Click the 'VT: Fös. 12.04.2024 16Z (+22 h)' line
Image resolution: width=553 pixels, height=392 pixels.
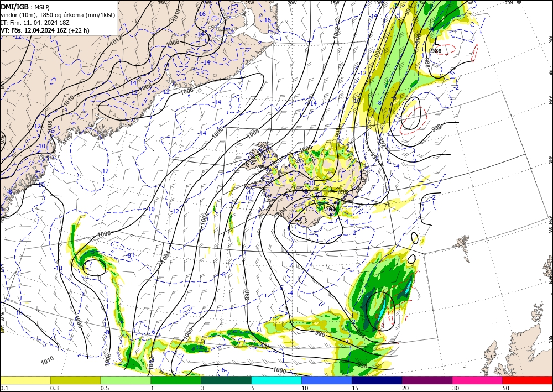[x=45, y=30]
